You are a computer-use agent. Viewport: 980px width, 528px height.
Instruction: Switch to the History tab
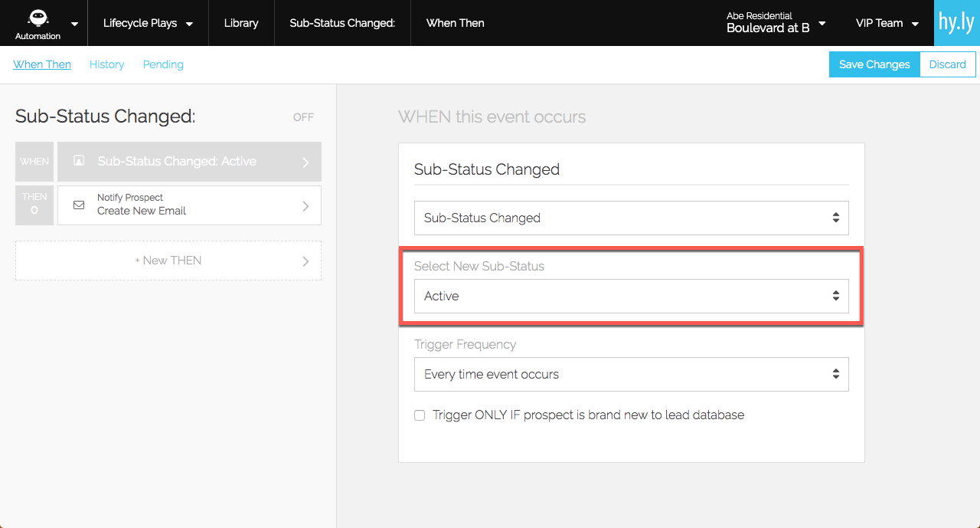pyautogui.click(x=106, y=64)
